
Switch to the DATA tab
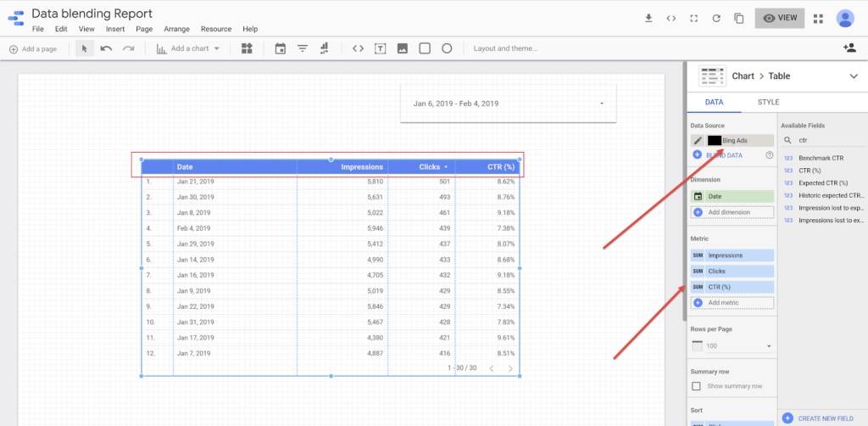pyautogui.click(x=714, y=103)
